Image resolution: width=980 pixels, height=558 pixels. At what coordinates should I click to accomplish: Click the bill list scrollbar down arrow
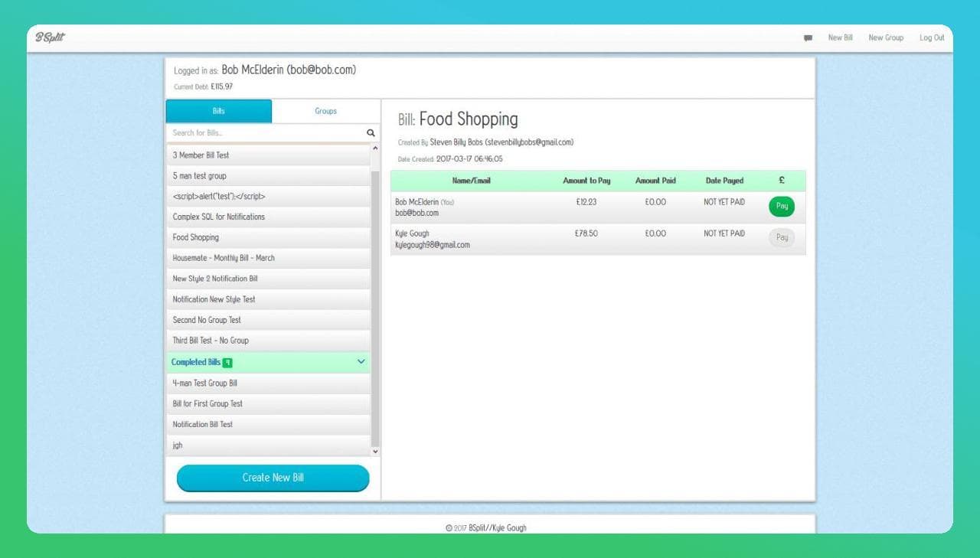point(375,452)
